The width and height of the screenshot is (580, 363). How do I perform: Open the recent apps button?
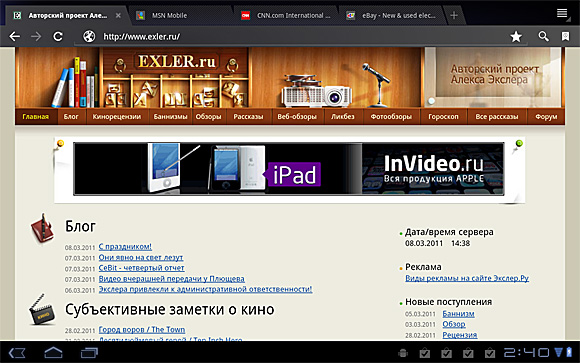(89, 352)
